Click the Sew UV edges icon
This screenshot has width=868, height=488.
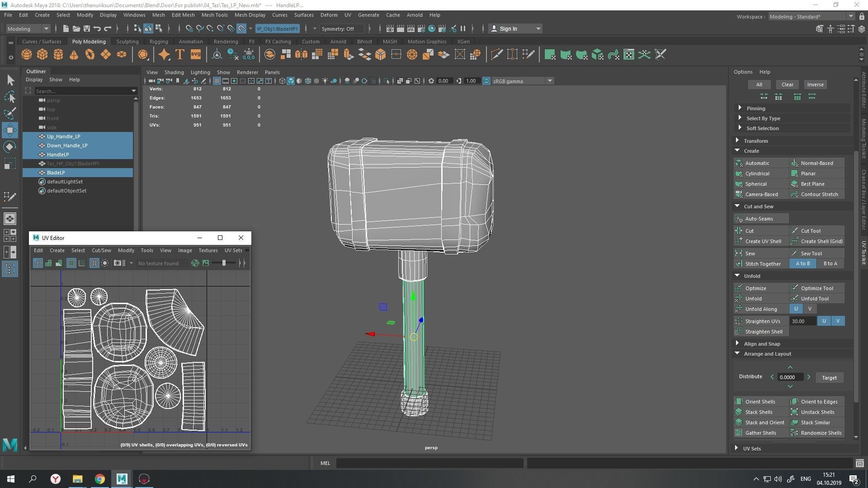[739, 253]
